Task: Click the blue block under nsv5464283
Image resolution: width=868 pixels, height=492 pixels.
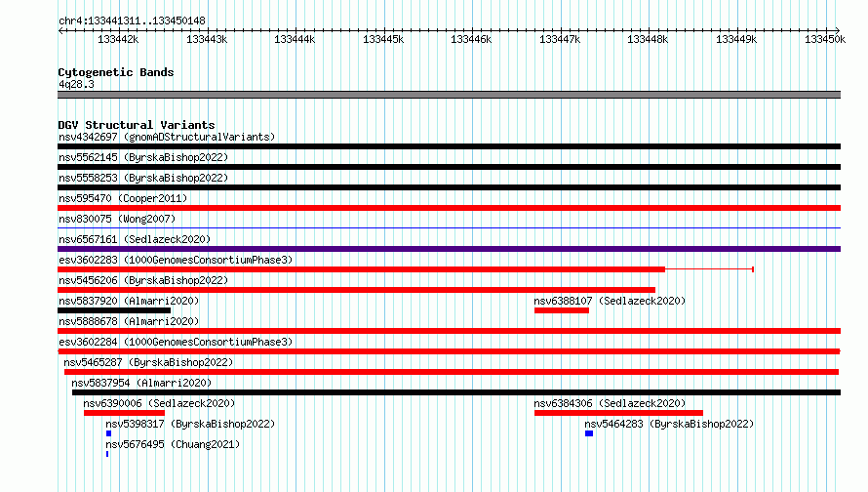Action: [589, 433]
